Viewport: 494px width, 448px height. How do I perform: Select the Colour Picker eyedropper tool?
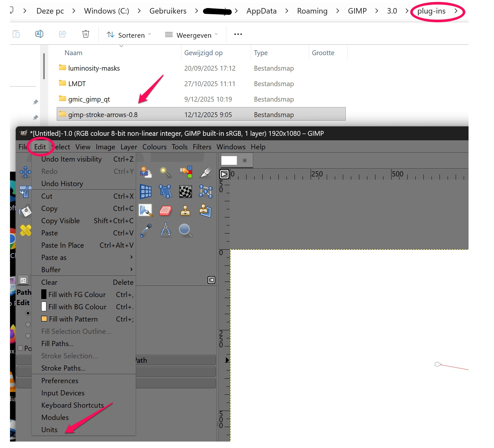[146, 230]
